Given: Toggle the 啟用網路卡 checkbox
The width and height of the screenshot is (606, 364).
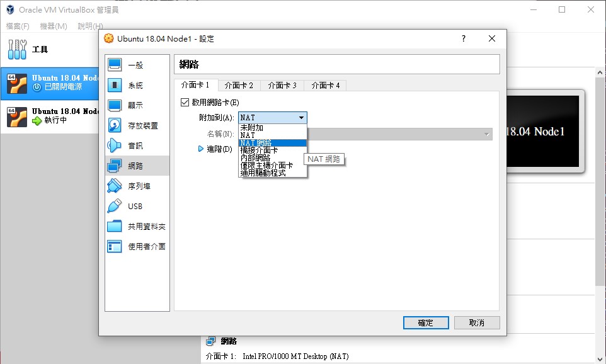Looking at the screenshot, I should (185, 103).
